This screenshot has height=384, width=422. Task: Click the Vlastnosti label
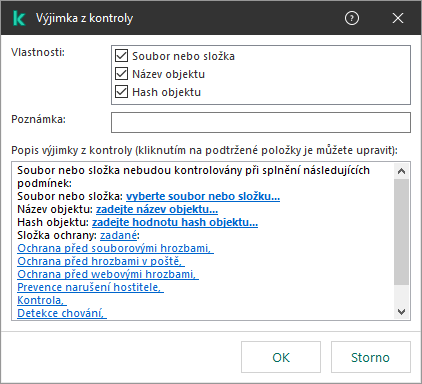coord(38,52)
